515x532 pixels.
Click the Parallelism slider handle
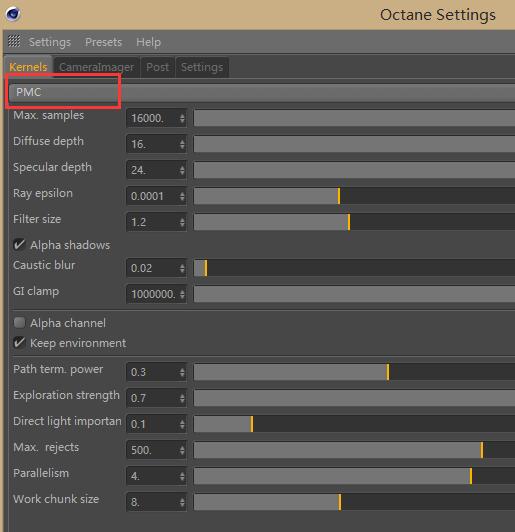[471, 476]
